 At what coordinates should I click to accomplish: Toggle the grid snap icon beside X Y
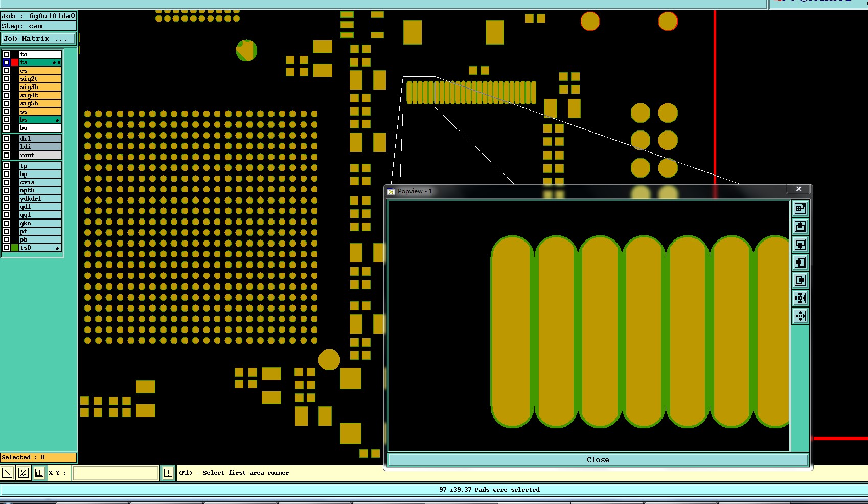point(39,473)
